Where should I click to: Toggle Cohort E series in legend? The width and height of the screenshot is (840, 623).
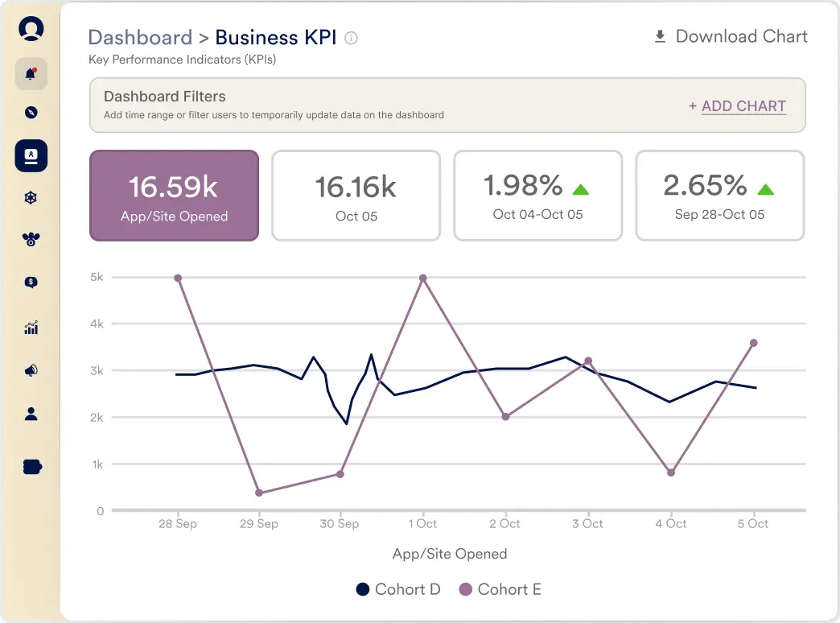click(x=500, y=589)
